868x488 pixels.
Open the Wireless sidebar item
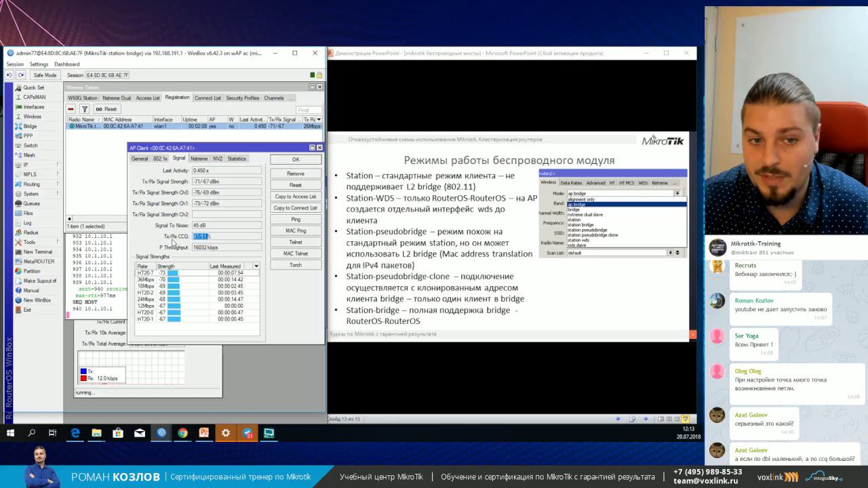tap(33, 117)
